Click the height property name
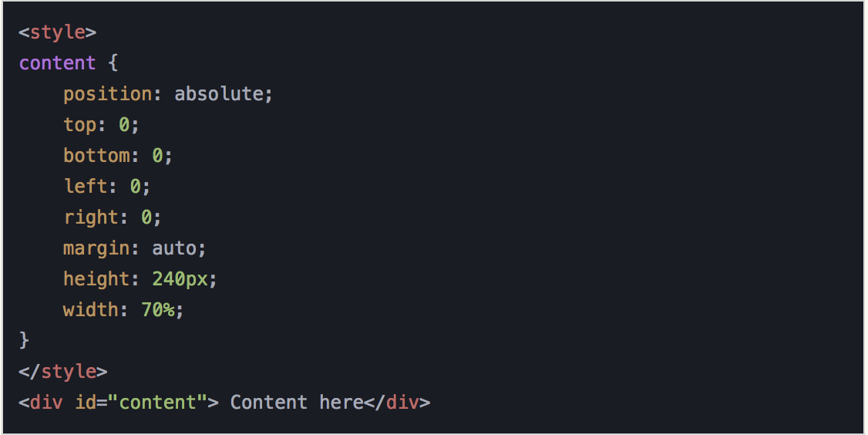The height and width of the screenshot is (435, 868). (96, 278)
